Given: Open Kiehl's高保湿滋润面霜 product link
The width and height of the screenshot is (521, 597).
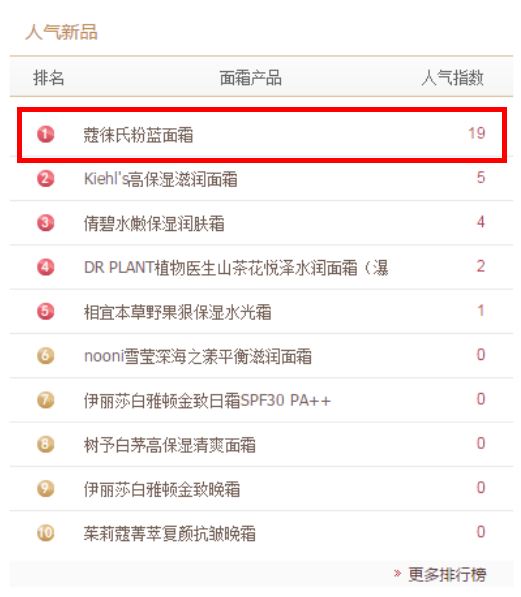Looking at the screenshot, I should pyautogui.click(x=160, y=179).
